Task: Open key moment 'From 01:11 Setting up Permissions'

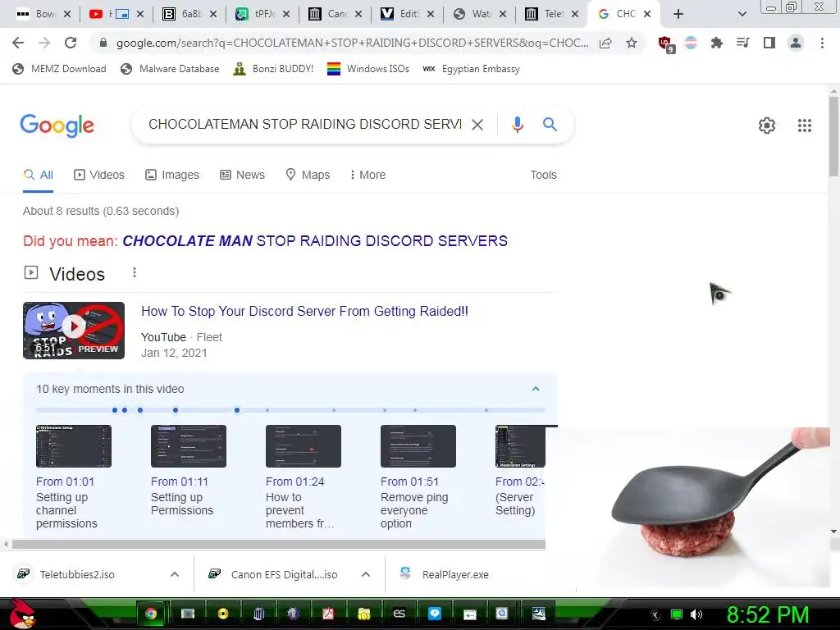Action: [189, 470]
